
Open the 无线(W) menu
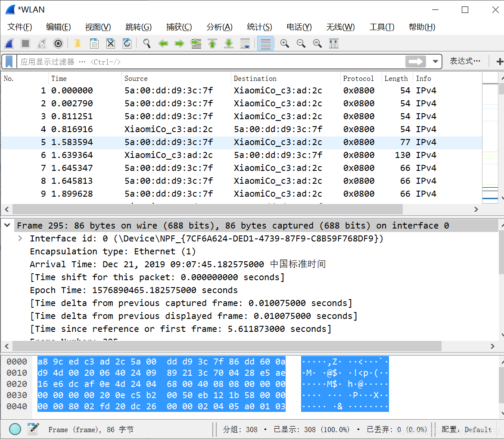pyautogui.click(x=340, y=27)
